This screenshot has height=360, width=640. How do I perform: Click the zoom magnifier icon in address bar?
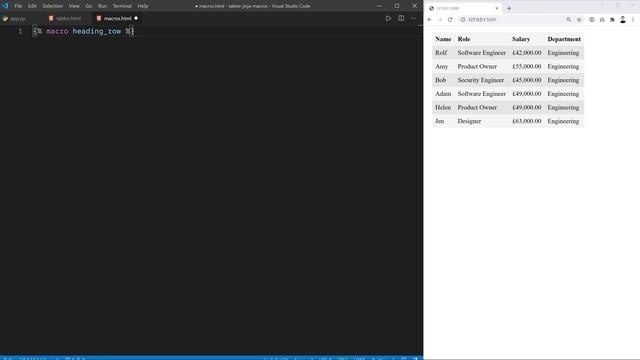[x=569, y=20]
